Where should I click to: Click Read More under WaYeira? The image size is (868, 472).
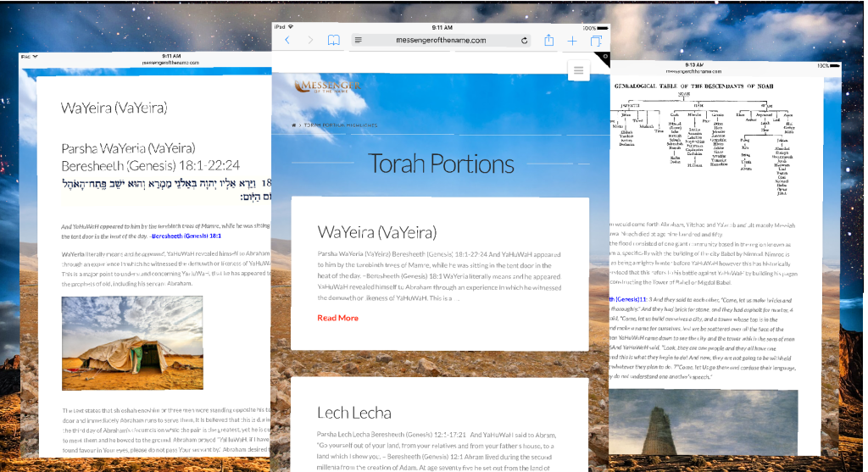tap(337, 318)
